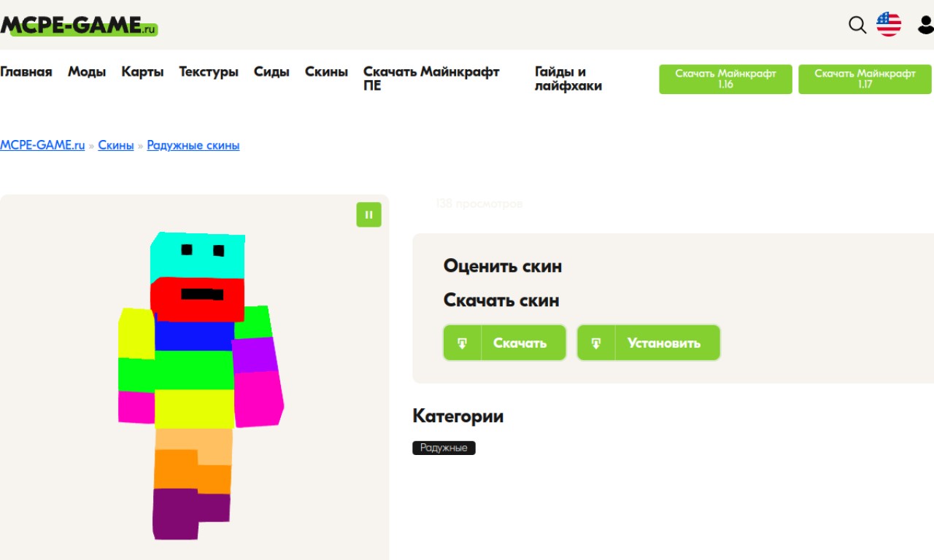Click the Установить skin button text
This screenshot has width=934, height=560.
(x=664, y=343)
